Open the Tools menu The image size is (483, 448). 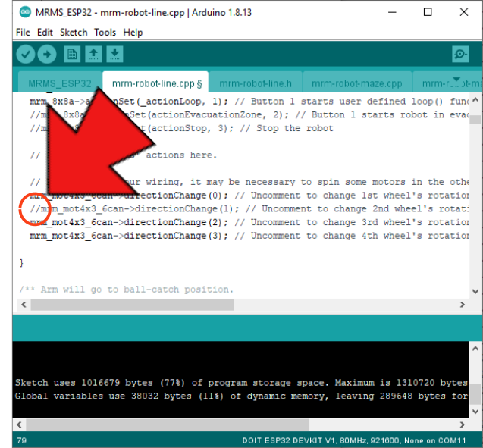coord(105,33)
